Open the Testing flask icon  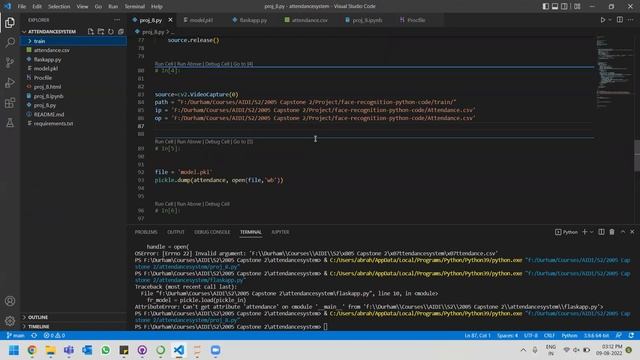10,122
